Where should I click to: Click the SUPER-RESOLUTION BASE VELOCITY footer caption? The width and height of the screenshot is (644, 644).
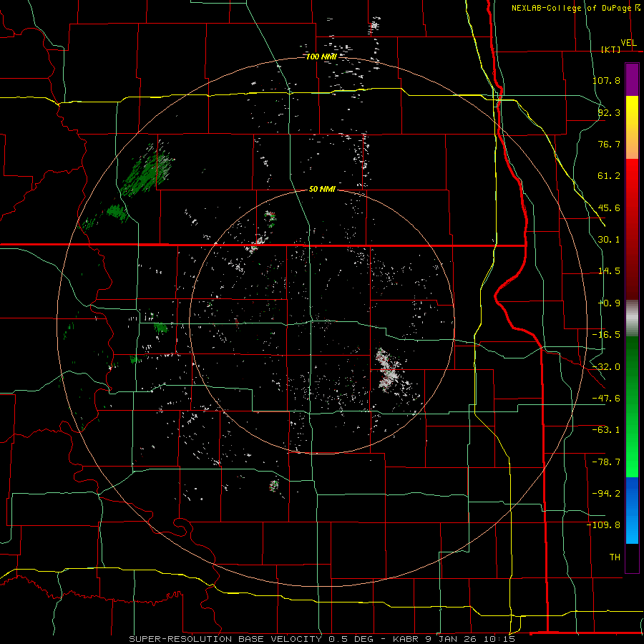pos(322,639)
